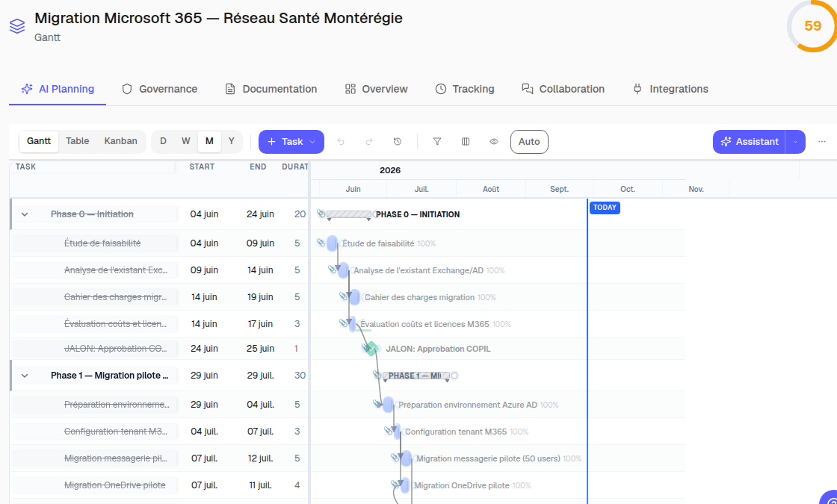Click the attachment paperclip on Phase 0 bar
This screenshot has height=504, width=837.
pyautogui.click(x=321, y=214)
